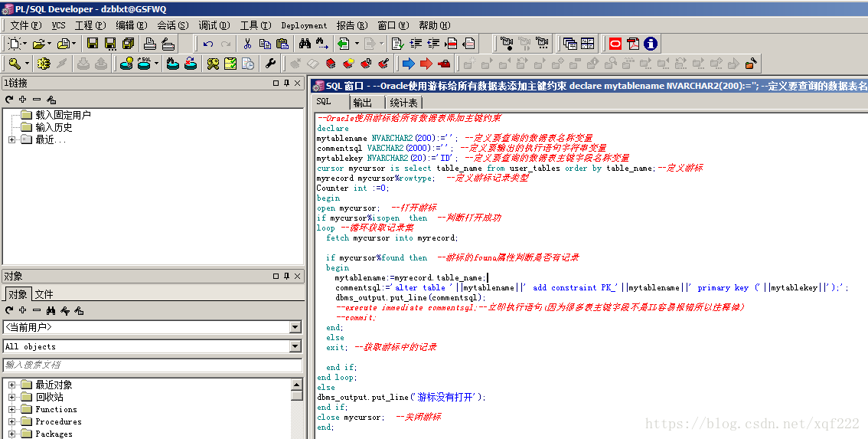
Task: Expand the Procedures tree node
Action: click(x=11, y=421)
